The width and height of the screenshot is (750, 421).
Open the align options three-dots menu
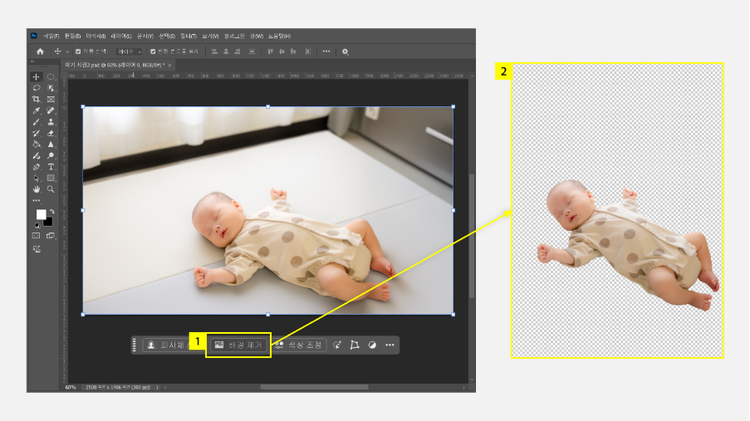pos(326,52)
